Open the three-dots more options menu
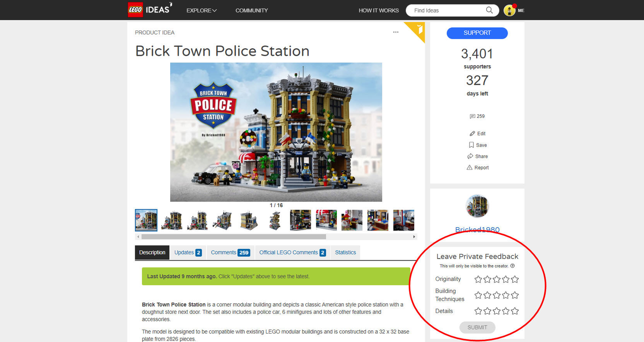The image size is (644, 342). click(x=396, y=32)
